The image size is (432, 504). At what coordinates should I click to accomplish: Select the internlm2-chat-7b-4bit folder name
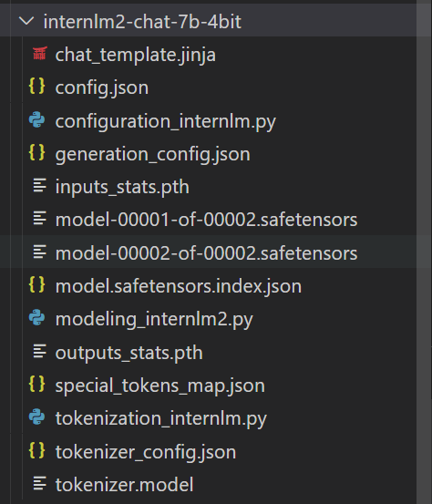point(142,22)
